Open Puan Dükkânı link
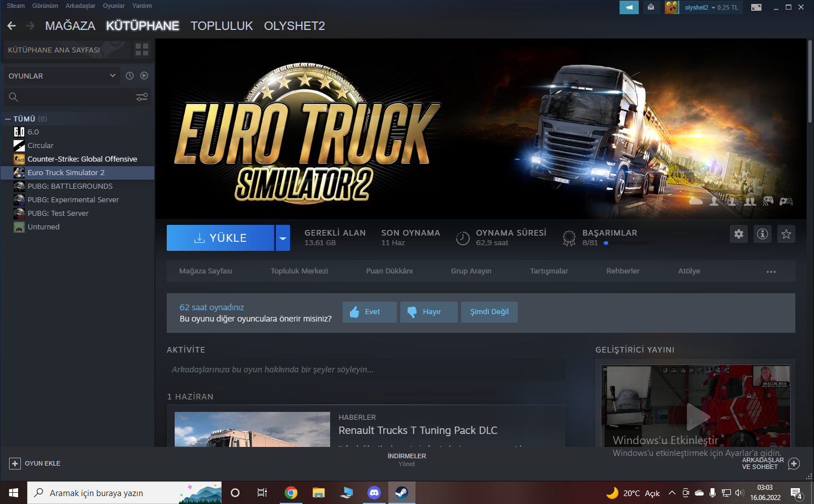The image size is (814, 504). [x=389, y=271]
